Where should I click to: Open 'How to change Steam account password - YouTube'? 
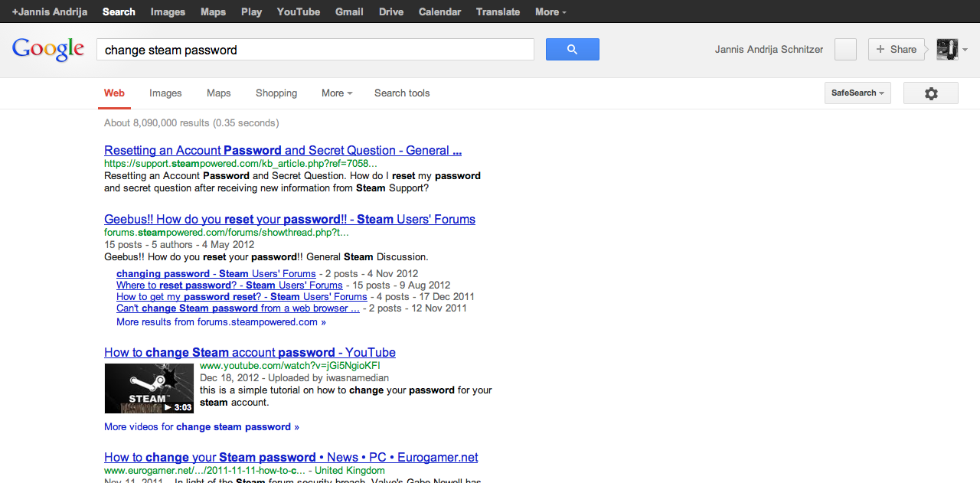pos(250,353)
